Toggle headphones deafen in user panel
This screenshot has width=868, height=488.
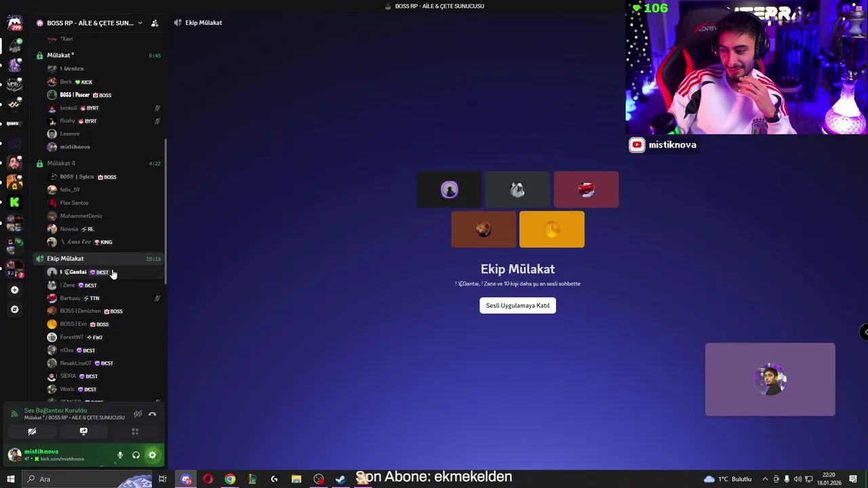click(136, 455)
